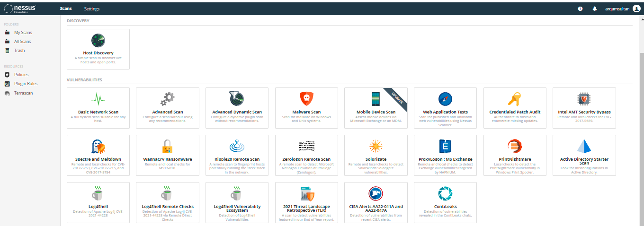Viewport: 644px width, 226px height.
Task: Open the All Scans folder
Action: pos(22,42)
